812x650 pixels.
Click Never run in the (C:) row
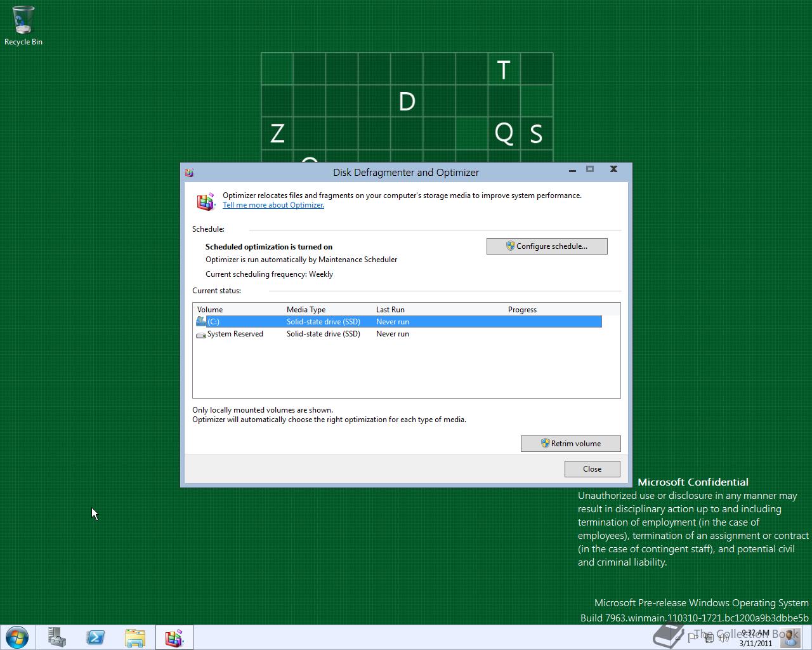click(393, 322)
